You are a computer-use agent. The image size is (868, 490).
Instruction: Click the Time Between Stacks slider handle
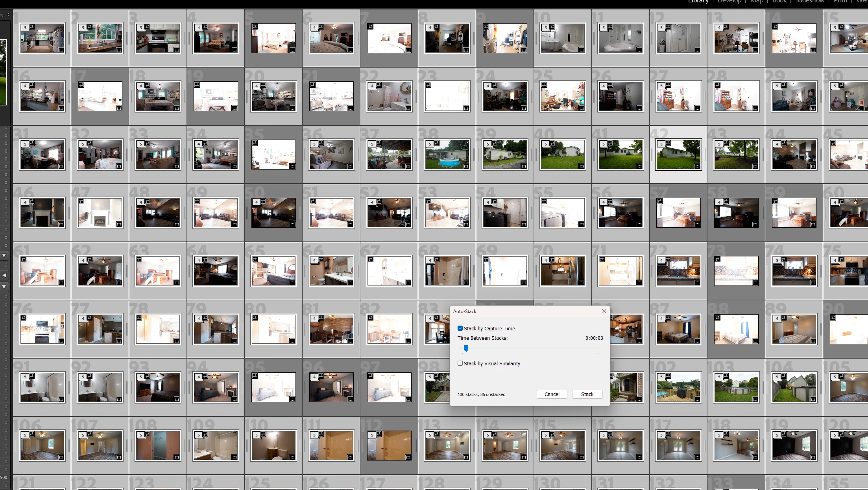tap(466, 348)
